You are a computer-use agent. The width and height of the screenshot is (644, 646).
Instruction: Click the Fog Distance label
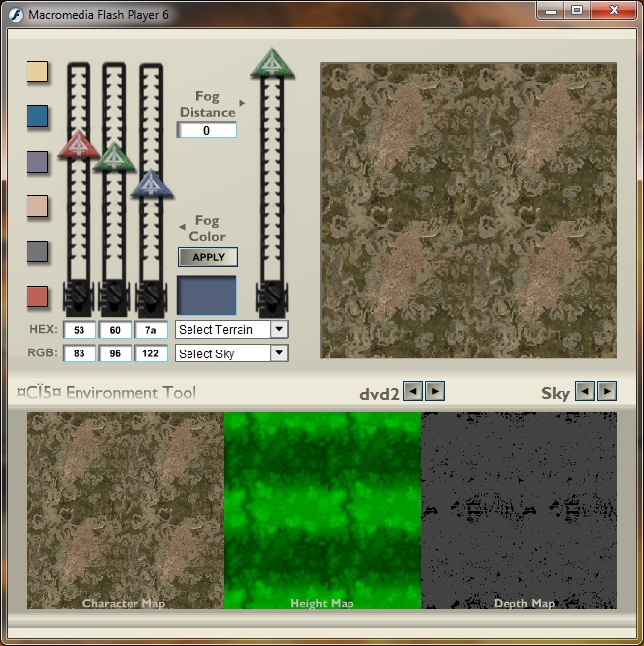[x=207, y=104]
